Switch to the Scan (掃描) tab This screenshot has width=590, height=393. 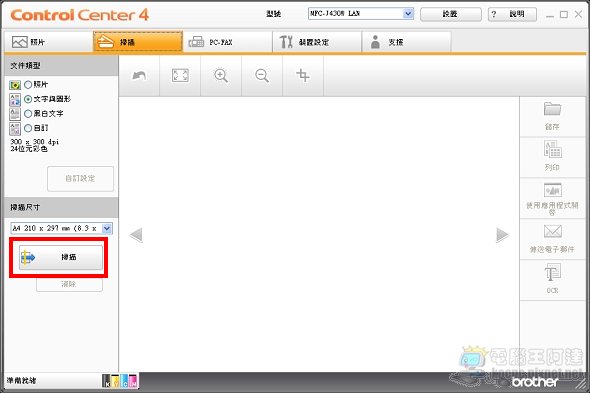point(138,42)
